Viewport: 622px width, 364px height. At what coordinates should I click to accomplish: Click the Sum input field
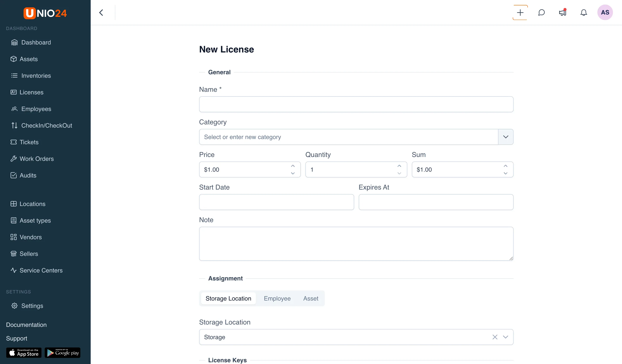coord(462,169)
